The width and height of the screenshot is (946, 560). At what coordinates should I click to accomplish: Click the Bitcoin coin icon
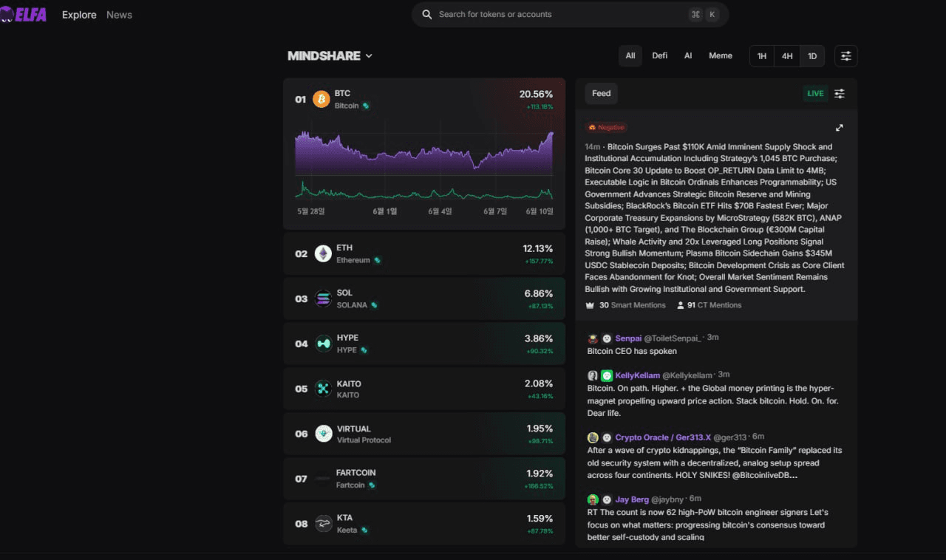321,99
